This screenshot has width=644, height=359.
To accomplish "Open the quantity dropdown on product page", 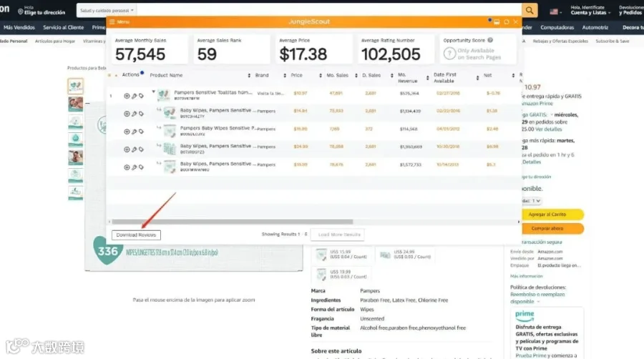I will [532, 201].
